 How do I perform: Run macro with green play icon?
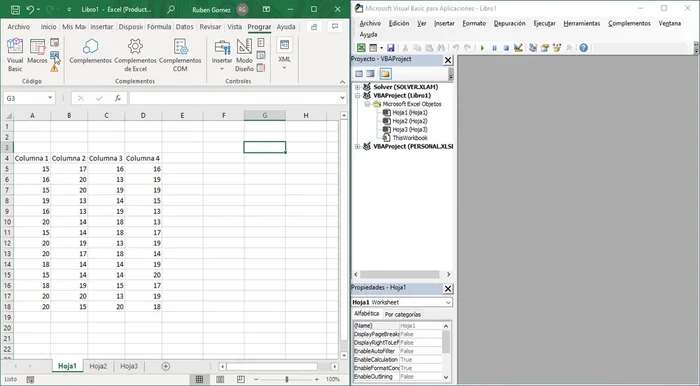(482, 48)
